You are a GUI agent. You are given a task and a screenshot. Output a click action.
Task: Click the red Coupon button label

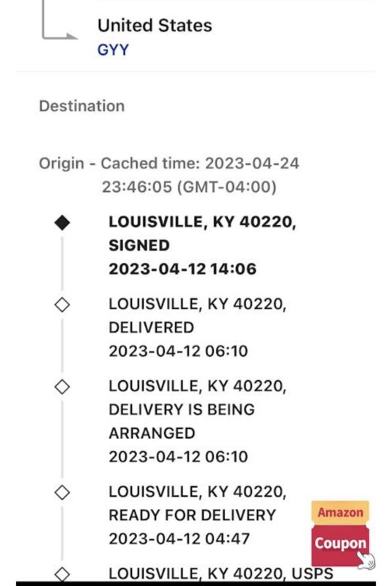click(340, 543)
